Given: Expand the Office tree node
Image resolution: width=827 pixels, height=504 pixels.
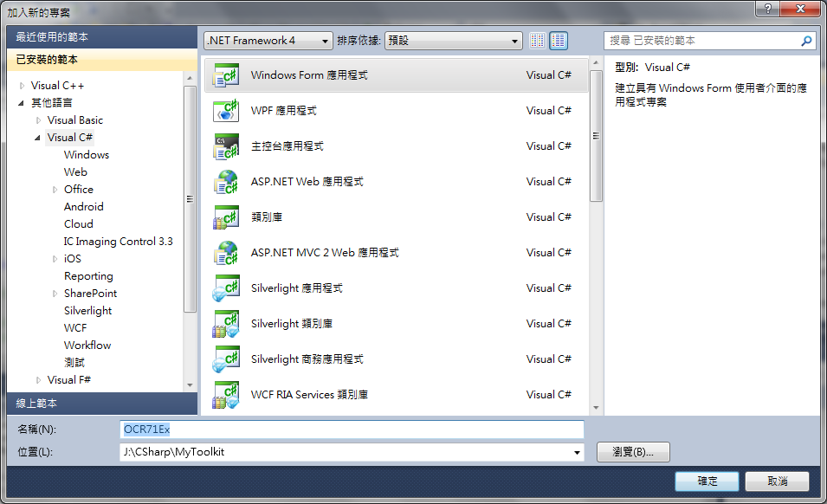Looking at the screenshot, I should coord(55,190).
